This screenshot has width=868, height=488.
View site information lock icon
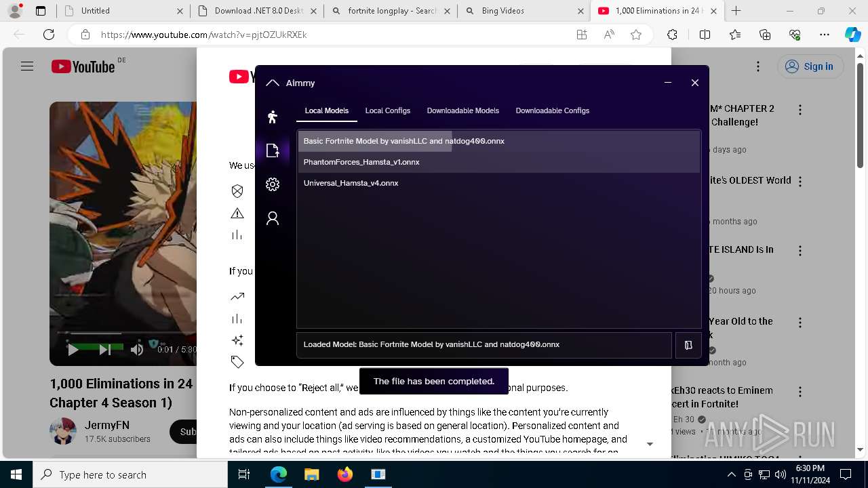[x=85, y=35]
